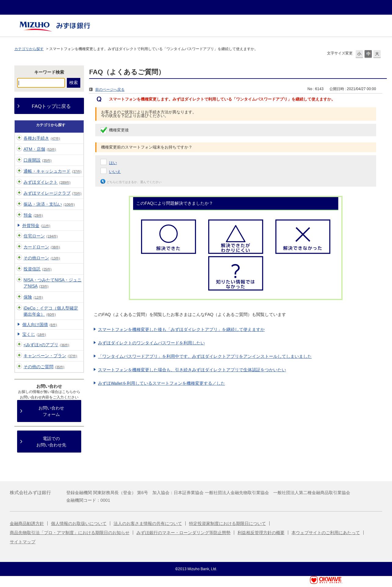Click arrow icon next to 宝くじ
The height and width of the screenshot is (587, 392).
click(x=19, y=334)
